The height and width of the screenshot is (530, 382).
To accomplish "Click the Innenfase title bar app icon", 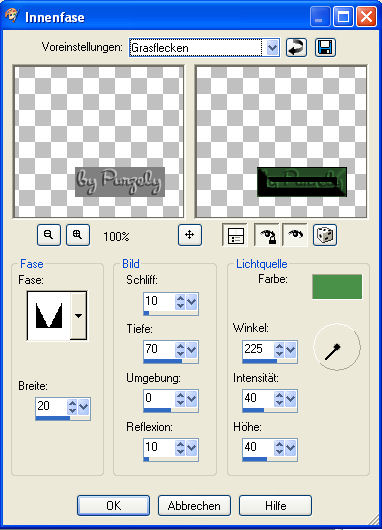I will (x=12, y=16).
